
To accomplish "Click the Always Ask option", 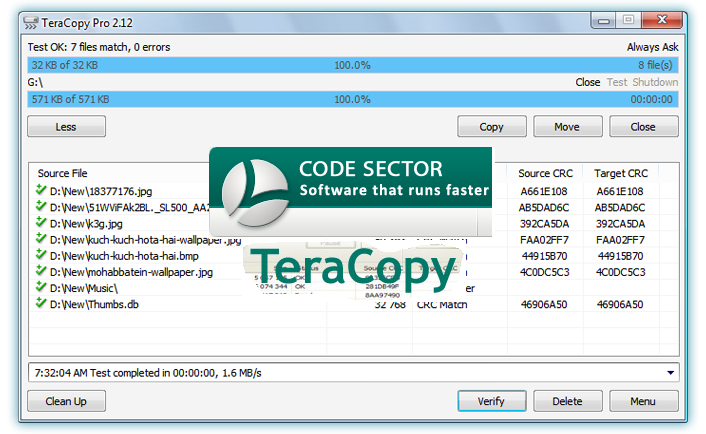I will pyautogui.click(x=652, y=47).
